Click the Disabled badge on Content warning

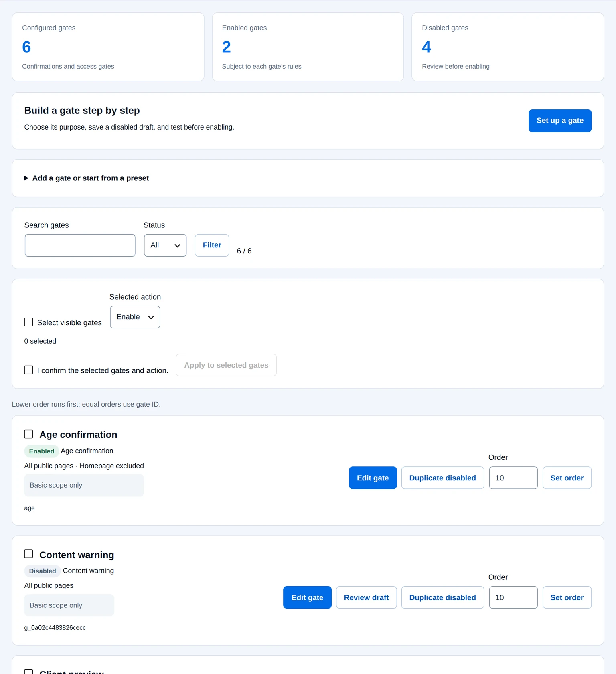[x=43, y=571]
